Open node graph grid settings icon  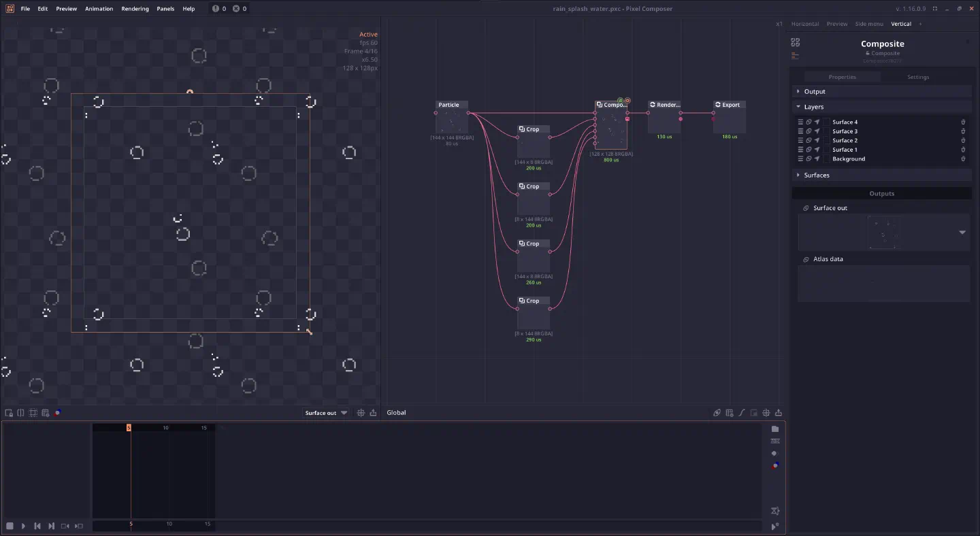[729, 412]
